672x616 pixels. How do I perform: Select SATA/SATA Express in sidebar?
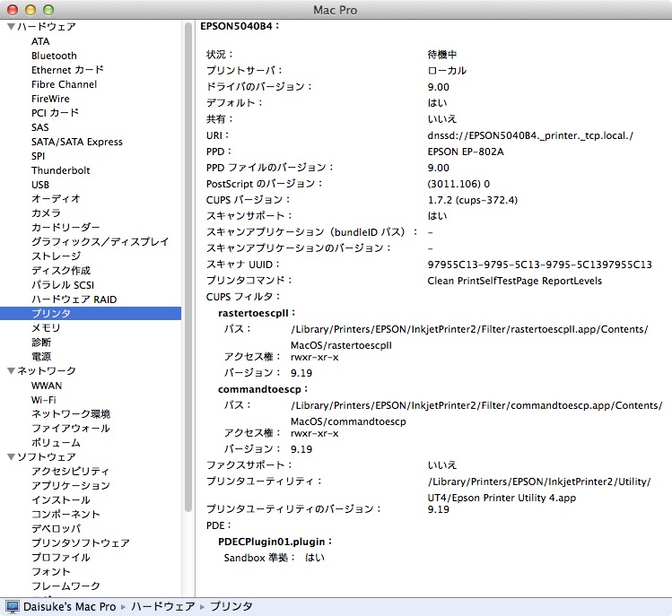click(77, 142)
